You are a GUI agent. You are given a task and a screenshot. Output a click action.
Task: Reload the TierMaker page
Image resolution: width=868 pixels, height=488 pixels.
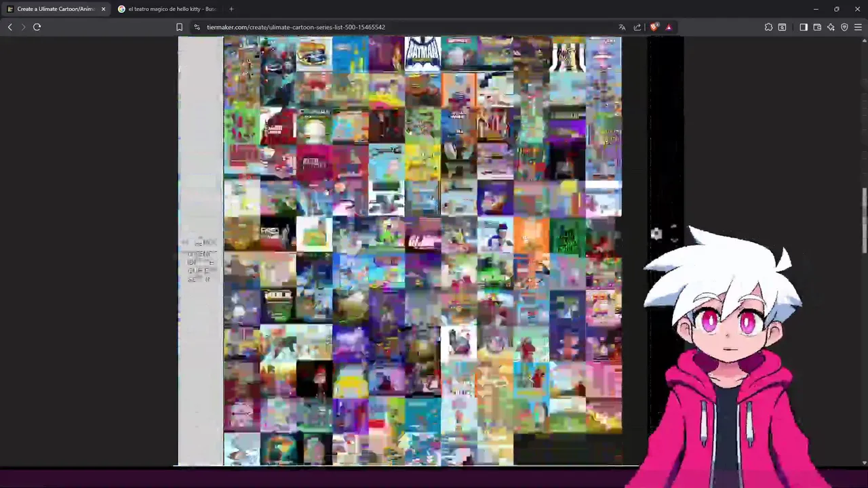click(x=37, y=27)
